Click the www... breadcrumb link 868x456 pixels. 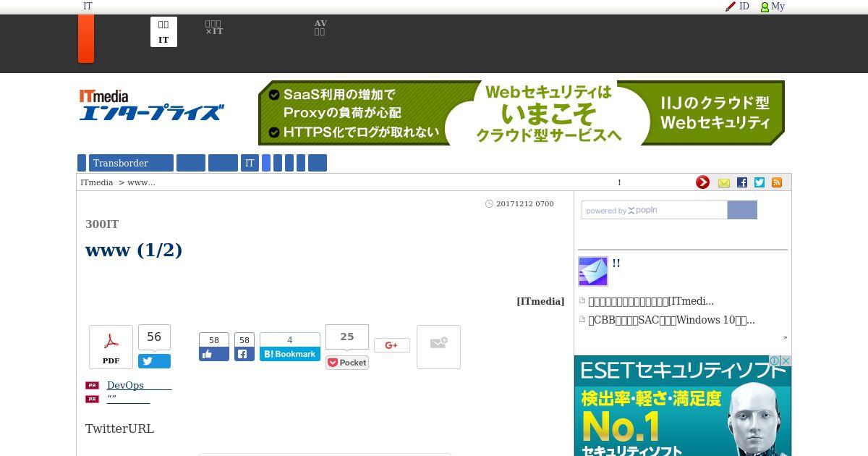141,182
